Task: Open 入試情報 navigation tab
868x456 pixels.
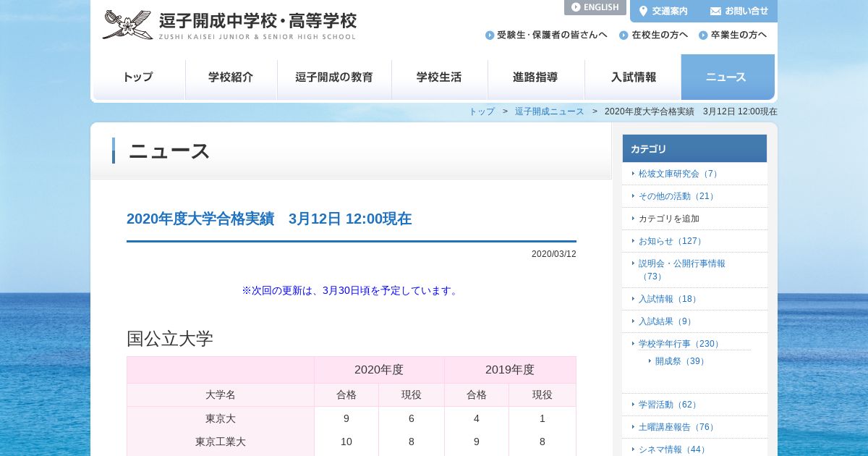Action: coord(633,77)
